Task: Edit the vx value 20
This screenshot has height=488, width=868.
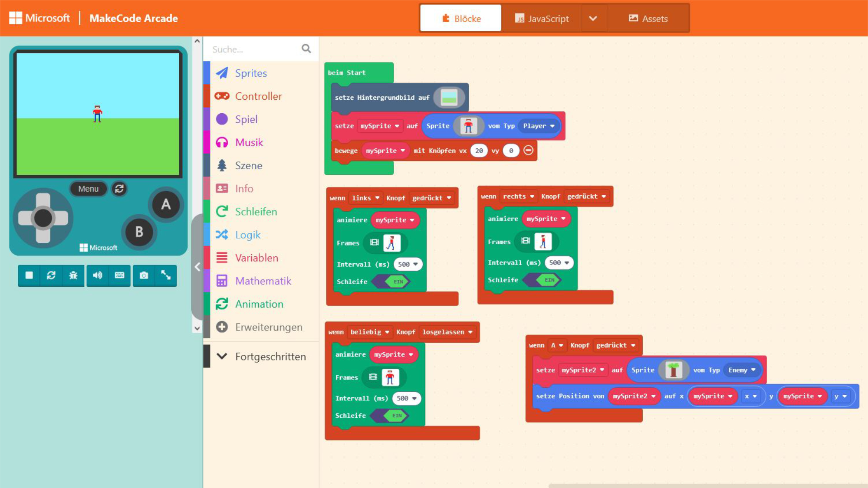Action: click(x=479, y=151)
